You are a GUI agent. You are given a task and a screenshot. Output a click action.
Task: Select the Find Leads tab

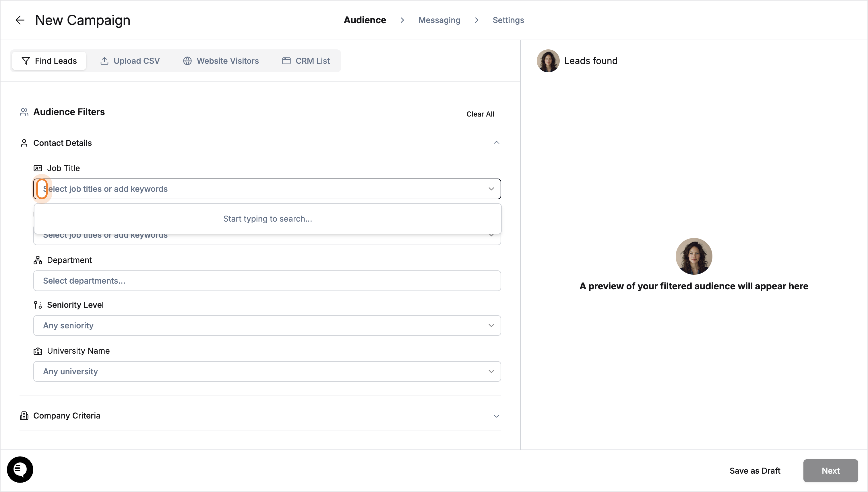coord(49,61)
